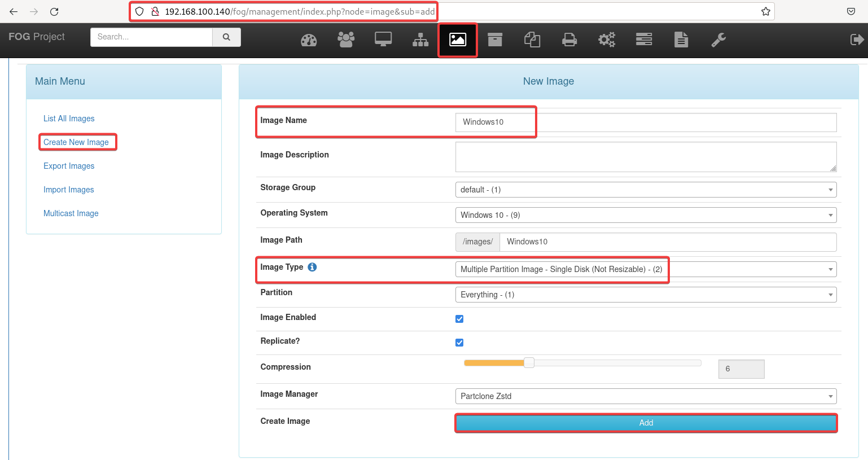Open the Operating System dropdown
Image resolution: width=868 pixels, height=460 pixels.
point(646,215)
